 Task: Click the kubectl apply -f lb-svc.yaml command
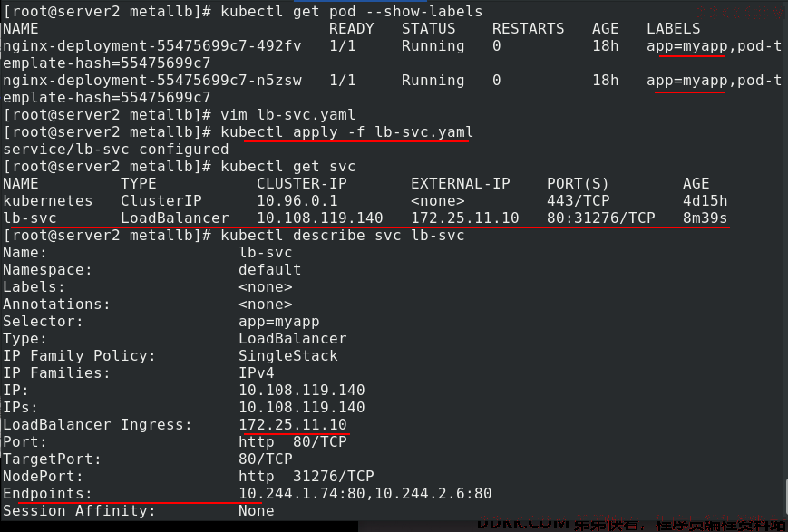[346, 132]
